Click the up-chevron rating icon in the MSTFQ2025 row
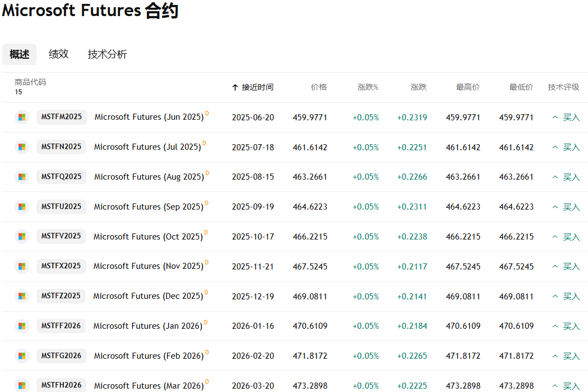Screen dimensions: 588x392 click(x=555, y=177)
